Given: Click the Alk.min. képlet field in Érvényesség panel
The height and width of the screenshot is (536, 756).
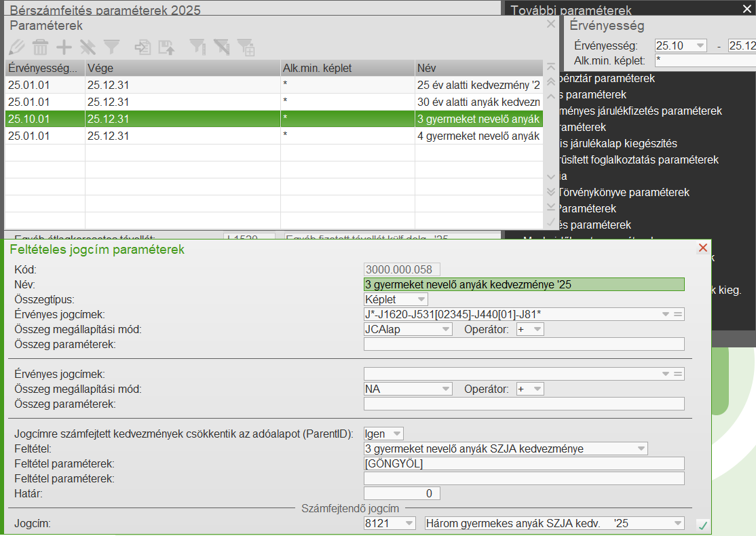Looking at the screenshot, I should [x=705, y=61].
